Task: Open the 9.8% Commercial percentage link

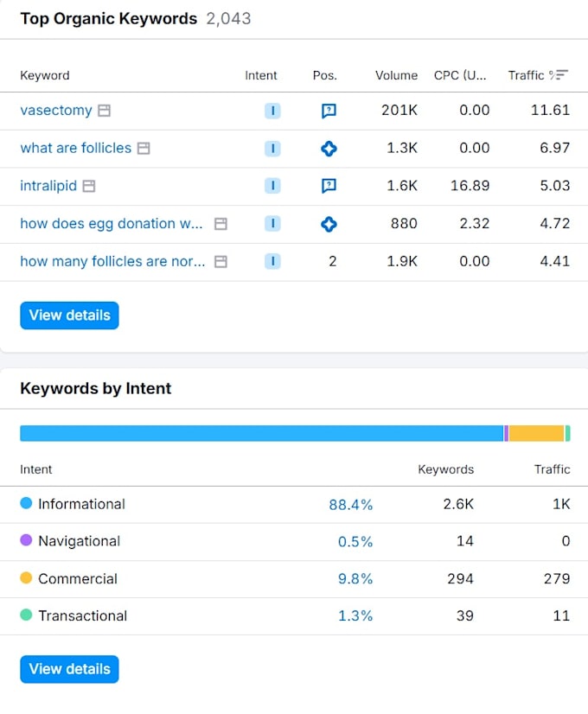Action: tap(355, 579)
